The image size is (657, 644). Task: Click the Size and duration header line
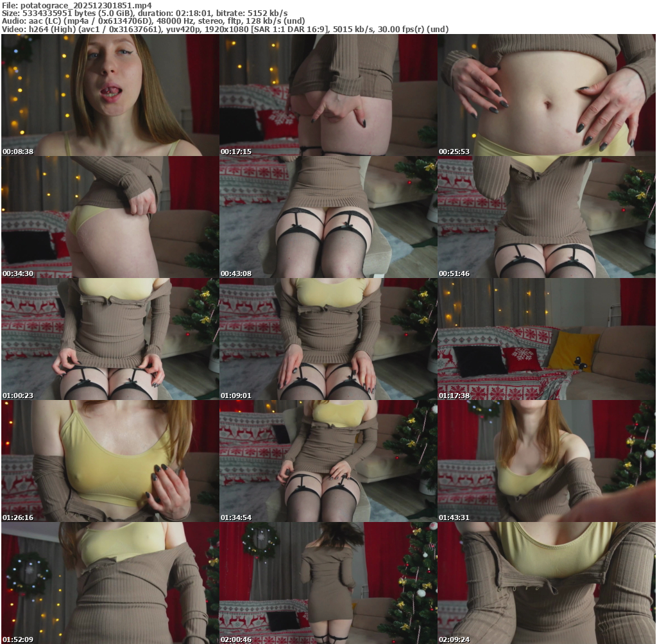coord(144,13)
